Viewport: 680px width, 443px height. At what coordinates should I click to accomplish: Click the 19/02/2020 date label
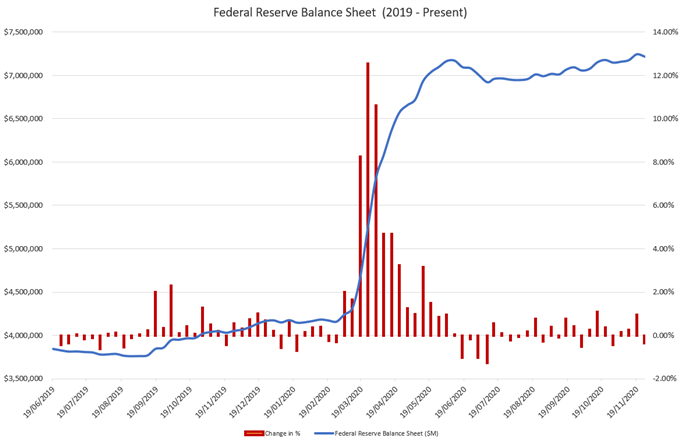314,402
